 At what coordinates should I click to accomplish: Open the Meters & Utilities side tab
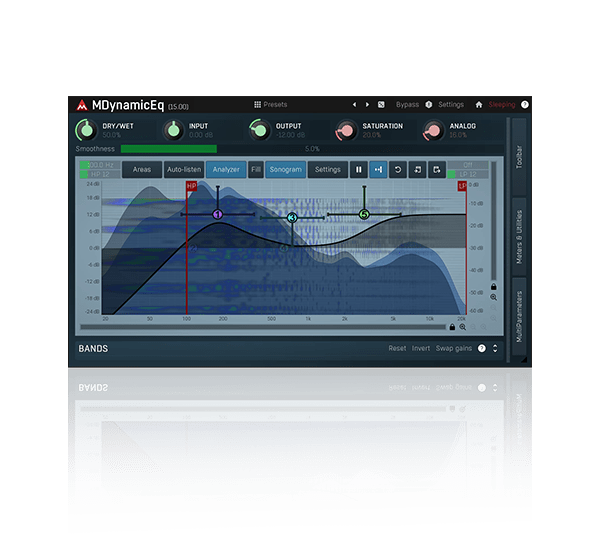point(519,237)
